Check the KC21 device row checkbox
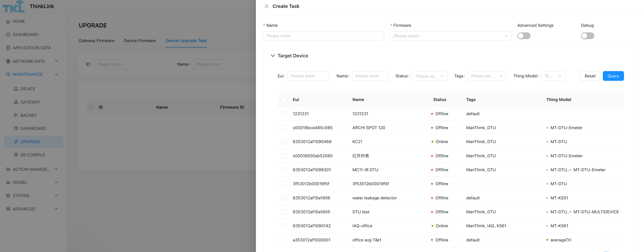 [x=284, y=142]
